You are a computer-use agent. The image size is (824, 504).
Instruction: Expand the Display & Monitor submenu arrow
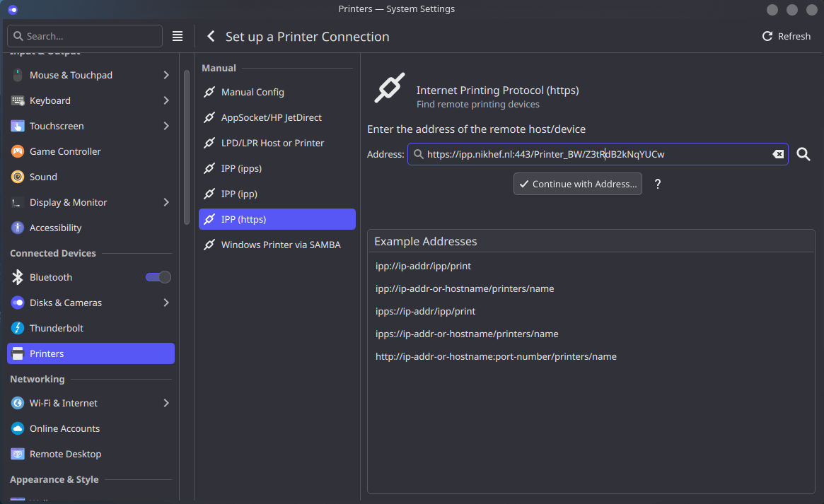point(166,202)
